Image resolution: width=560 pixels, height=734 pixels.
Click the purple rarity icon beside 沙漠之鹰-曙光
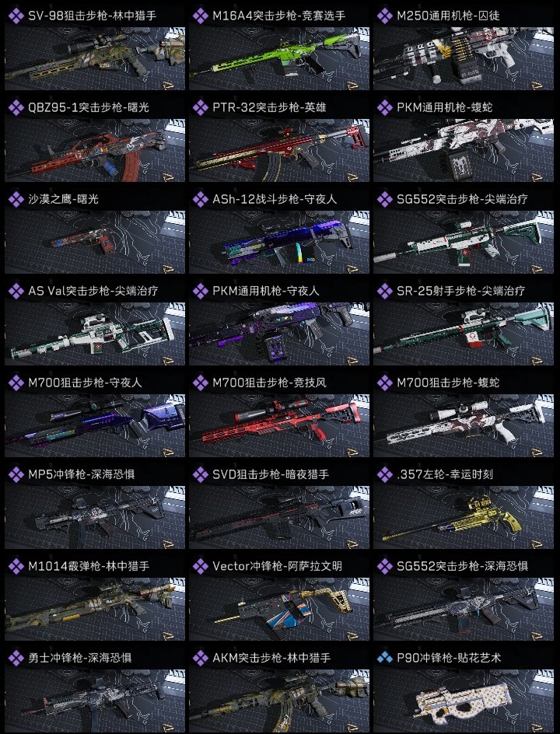click(16, 199)
